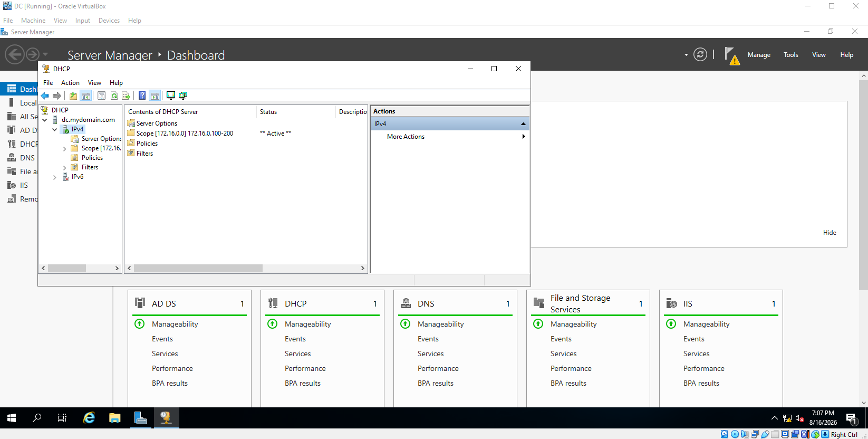Screen dimensions: 868x439
Task: Open Server Manager Tools menu
Action: tap(790, 55)
